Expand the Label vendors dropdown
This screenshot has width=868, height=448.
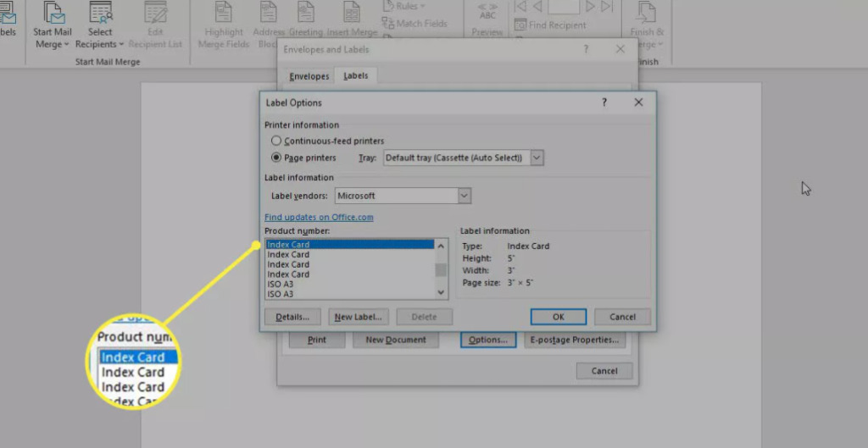click(x=464, y=196)
